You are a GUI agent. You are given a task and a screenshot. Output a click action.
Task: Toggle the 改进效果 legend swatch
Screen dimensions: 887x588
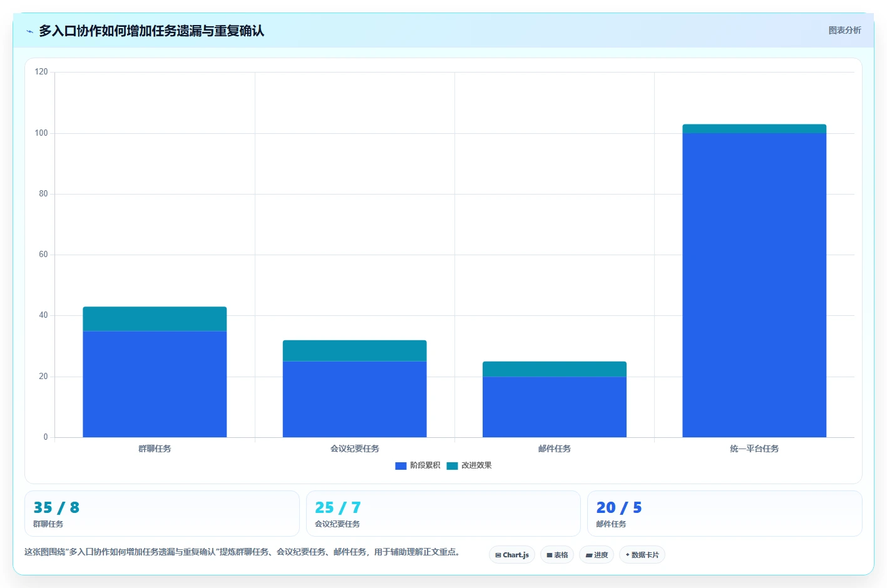click(452, 465)
